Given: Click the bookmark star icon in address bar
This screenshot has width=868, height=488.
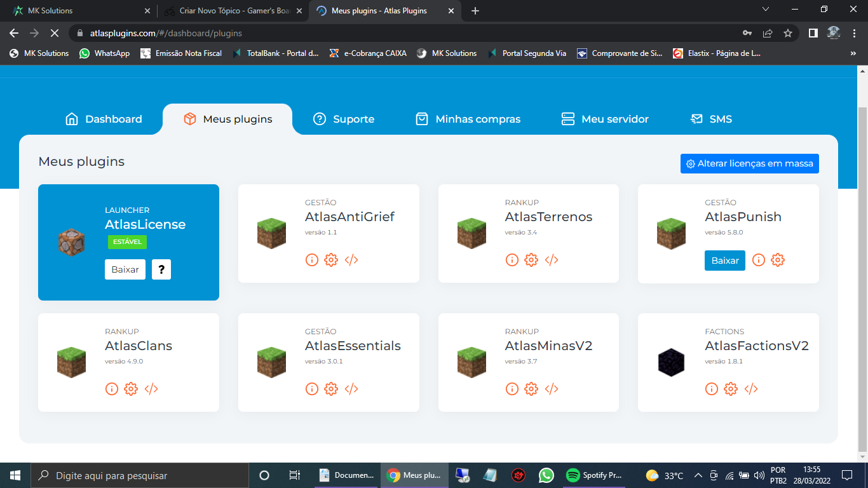Looking at the screenshot, I should pos(788,33).
